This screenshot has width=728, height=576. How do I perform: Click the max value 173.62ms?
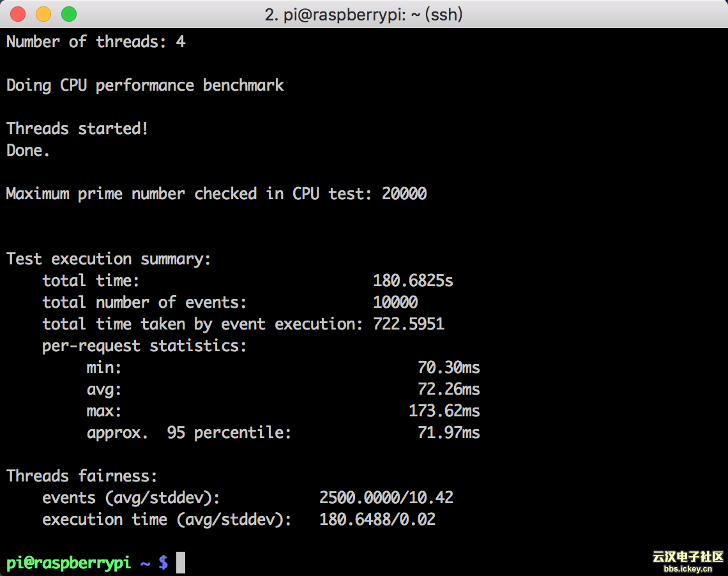point(444,411)
